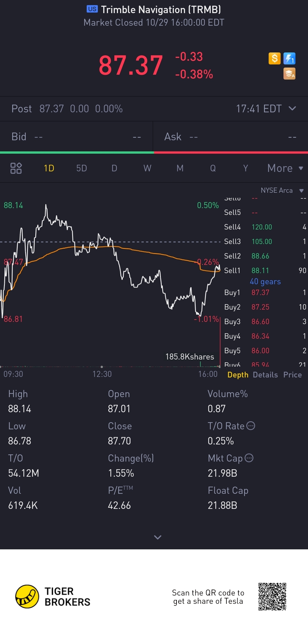Switch to the W weekly chart tab
The image size is (308, 644).
coord(147,168)
